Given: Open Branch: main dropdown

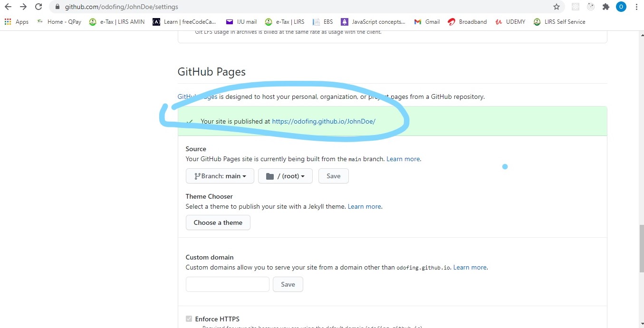Looking at the screenshot, I should click(220, 176).
